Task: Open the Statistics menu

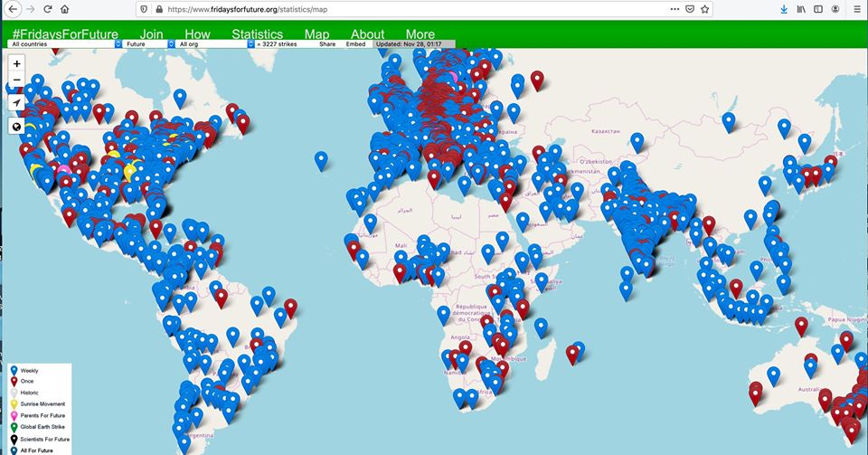Action: pos(257,34)
